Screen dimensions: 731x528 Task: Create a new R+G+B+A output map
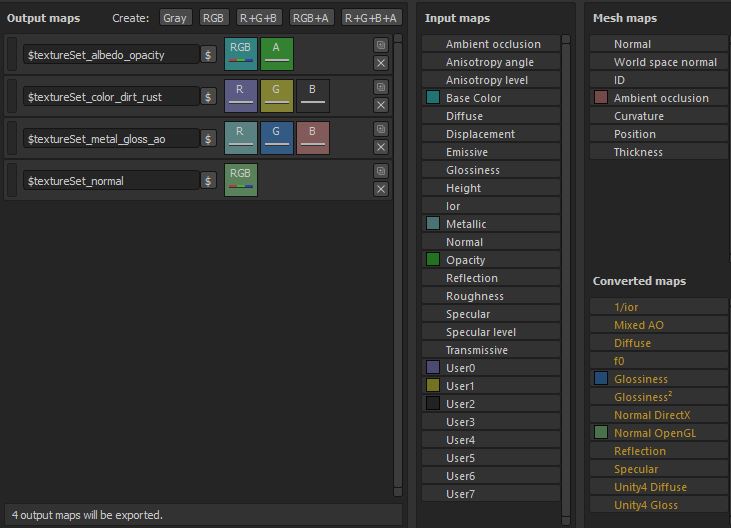[372, 18]
